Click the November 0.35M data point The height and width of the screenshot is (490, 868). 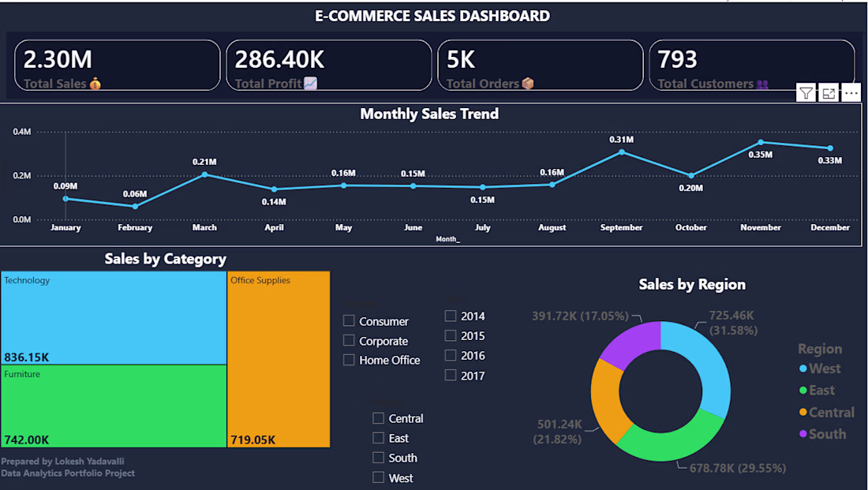761,142
